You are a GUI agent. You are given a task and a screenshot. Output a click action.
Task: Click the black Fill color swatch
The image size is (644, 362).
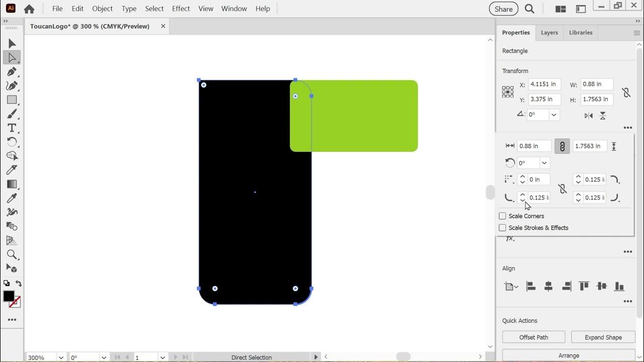point(9,296)
